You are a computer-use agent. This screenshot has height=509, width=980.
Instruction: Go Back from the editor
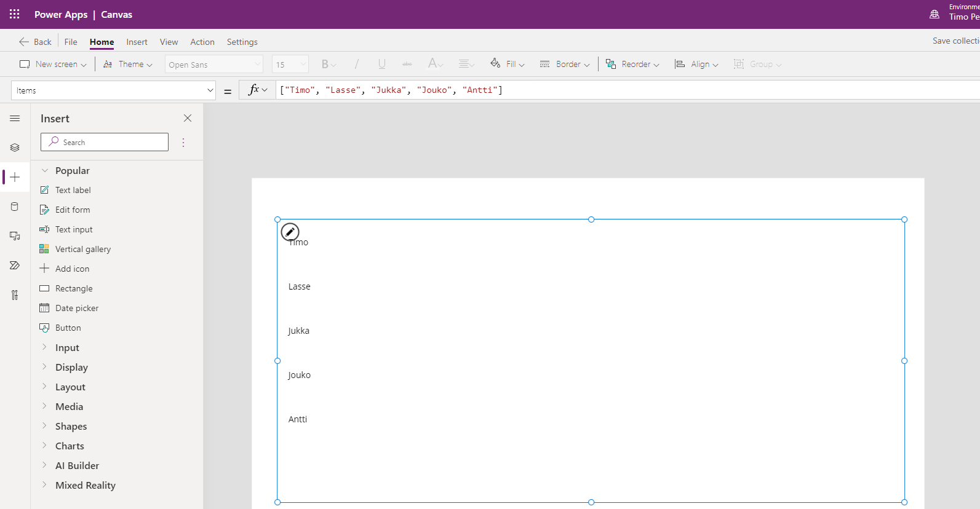pyautogui.click(x=35, y=42)
